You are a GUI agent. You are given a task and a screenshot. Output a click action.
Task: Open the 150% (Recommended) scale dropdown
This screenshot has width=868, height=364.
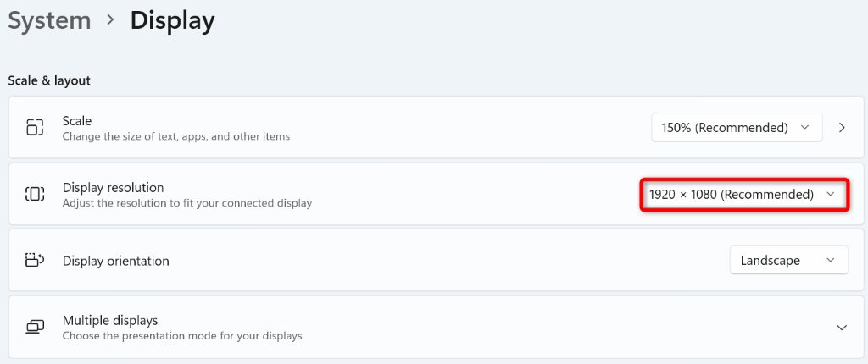click(737, 128)
